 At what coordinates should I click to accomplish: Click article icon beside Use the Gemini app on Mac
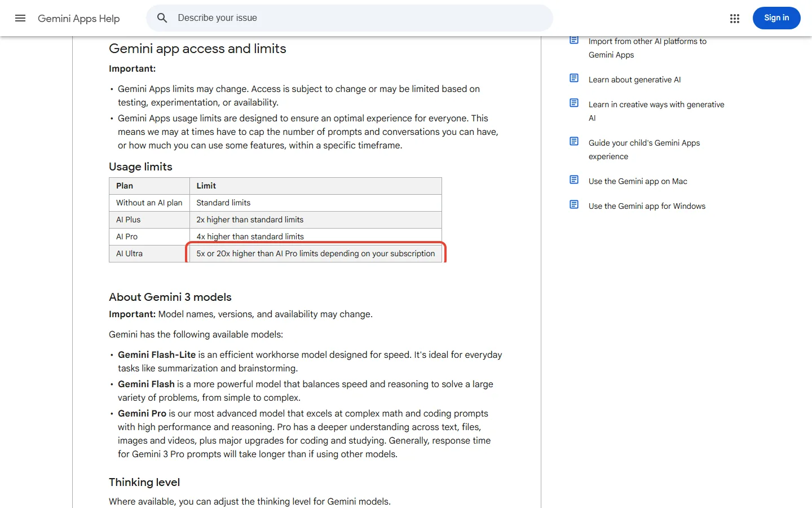(574, 179)
